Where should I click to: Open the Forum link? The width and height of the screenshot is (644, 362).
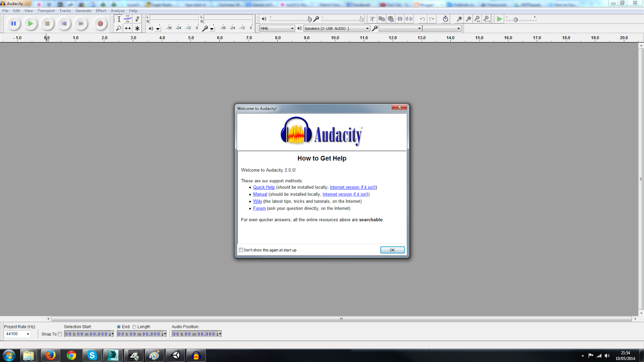[x=259, y=209]
